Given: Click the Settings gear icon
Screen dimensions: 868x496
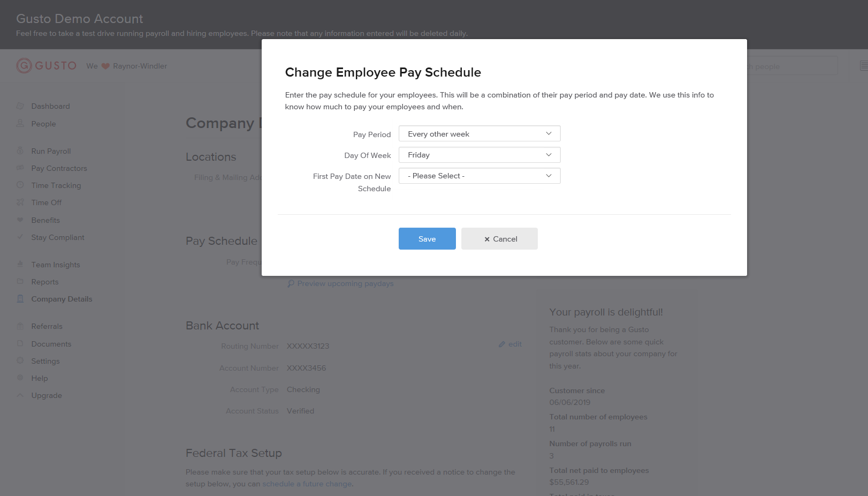Looking at the screenshot, I should (20, 361).
